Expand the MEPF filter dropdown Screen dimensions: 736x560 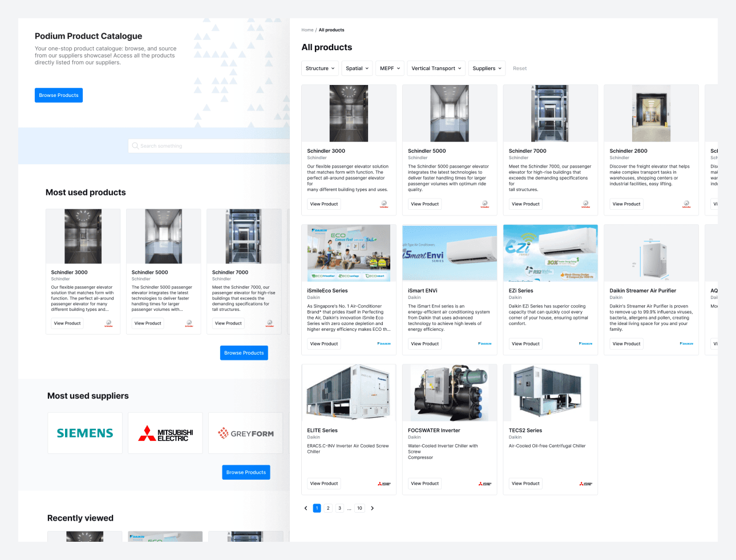[x=390, y=68]
